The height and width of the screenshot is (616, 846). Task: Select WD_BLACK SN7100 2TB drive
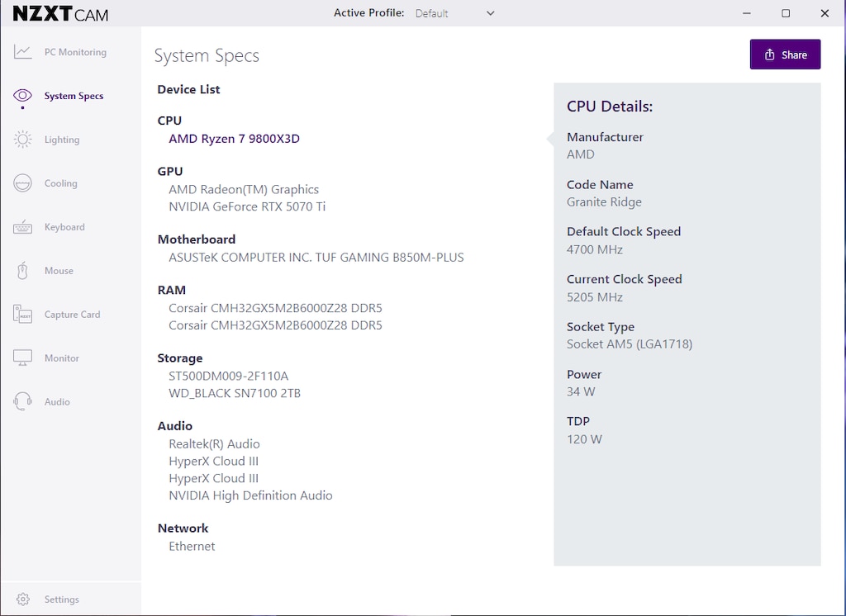(x=234, y=393)
